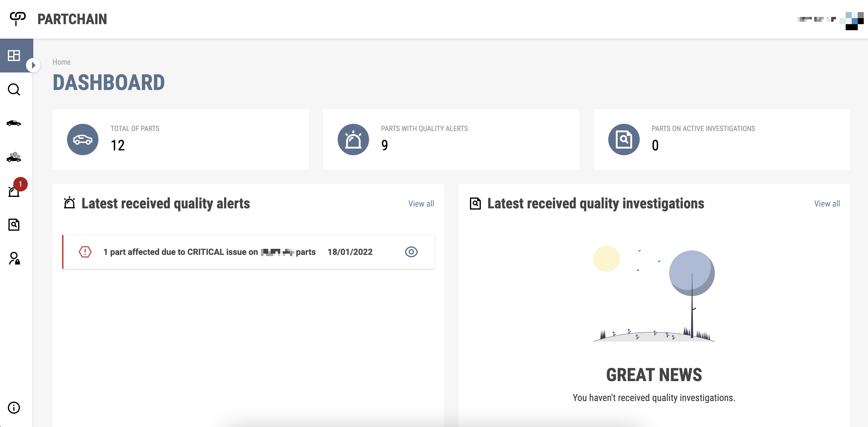868x427 pixels.
Task: Click the critical warning hexagon icon
Action: (85, 252)
